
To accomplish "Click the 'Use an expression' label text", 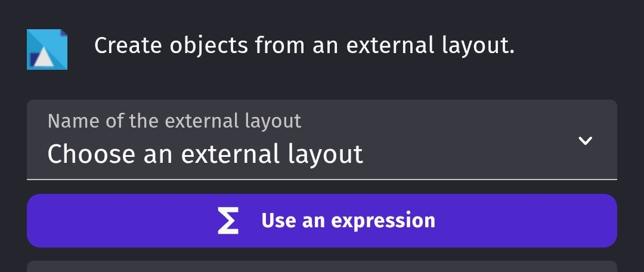I will coord(348,221).
